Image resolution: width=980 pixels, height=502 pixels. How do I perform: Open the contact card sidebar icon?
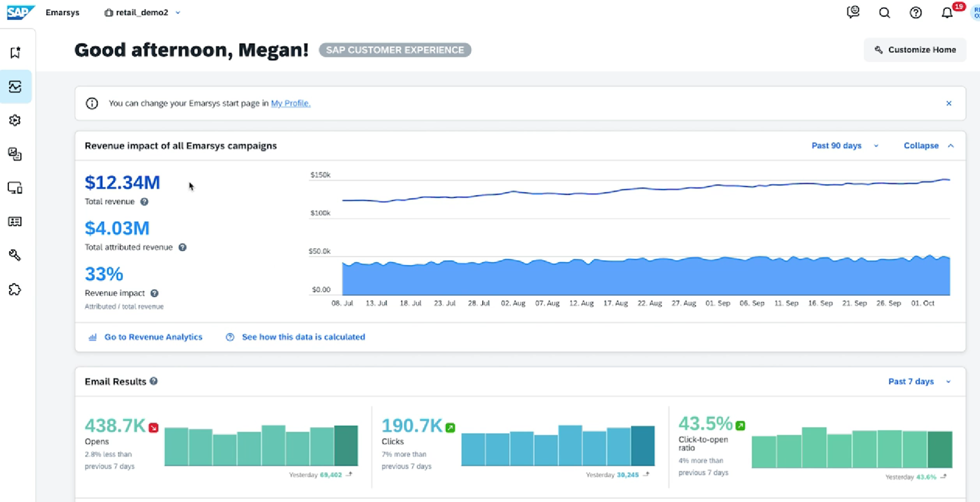pos(15,222)
